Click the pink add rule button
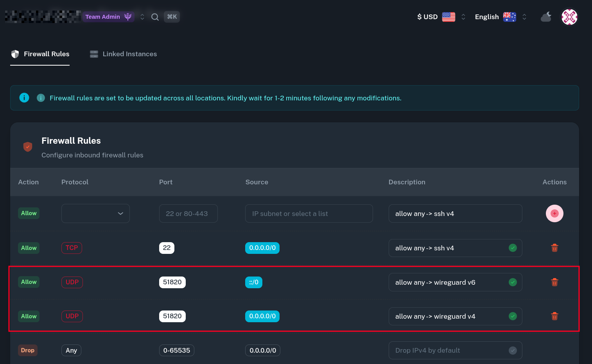 (554, 213)
